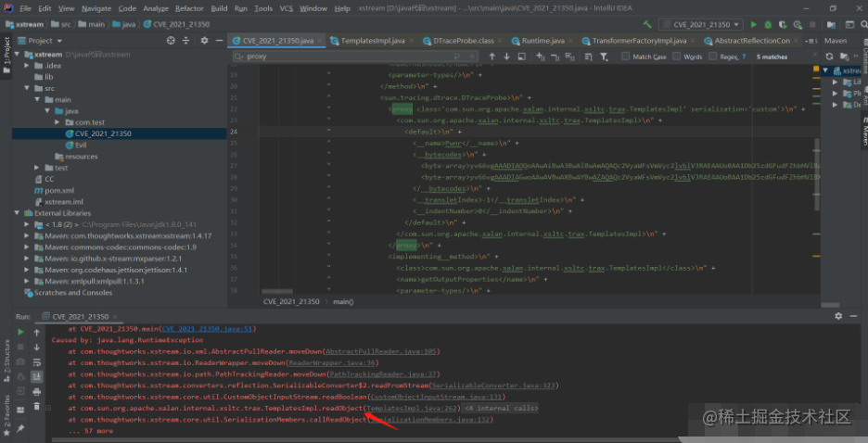The height and width of the screenshot is (443, 868).
Task: Collapse all in the Project panel header
Action: click(186, 41)
